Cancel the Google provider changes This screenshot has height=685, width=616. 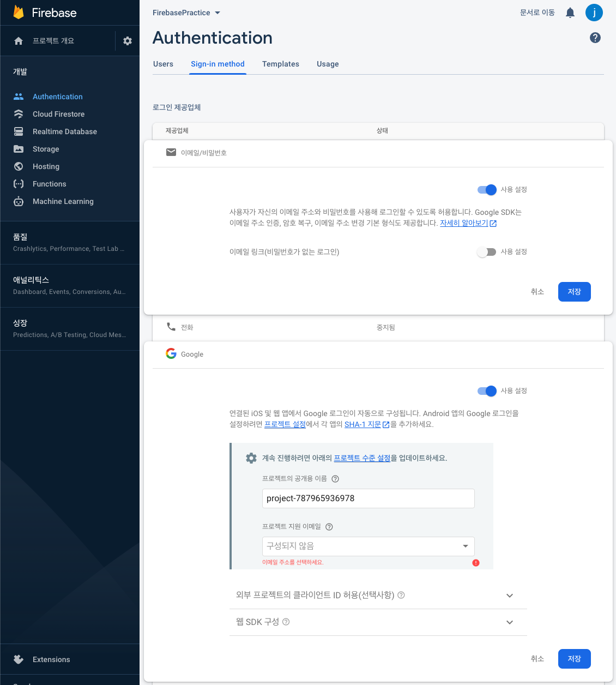coord(538,659)
